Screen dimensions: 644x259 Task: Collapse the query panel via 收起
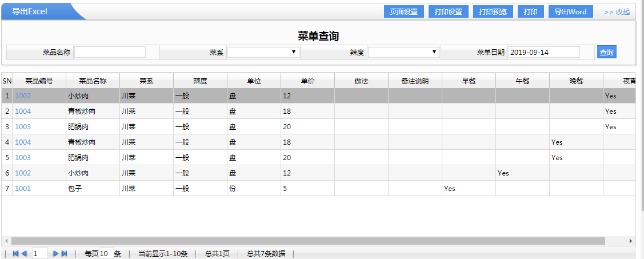(617, 12)
